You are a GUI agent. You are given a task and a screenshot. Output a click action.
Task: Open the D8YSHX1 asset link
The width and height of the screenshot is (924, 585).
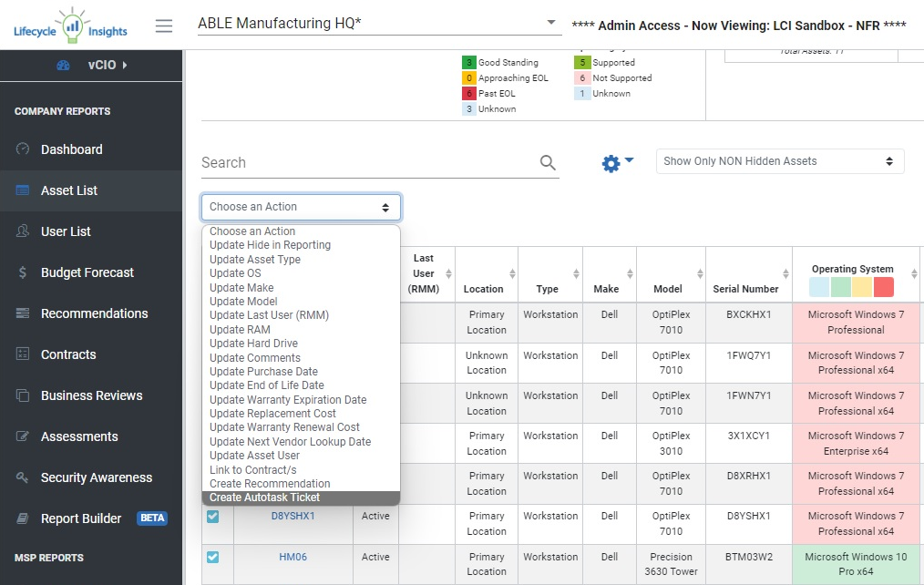pos(293,516)
